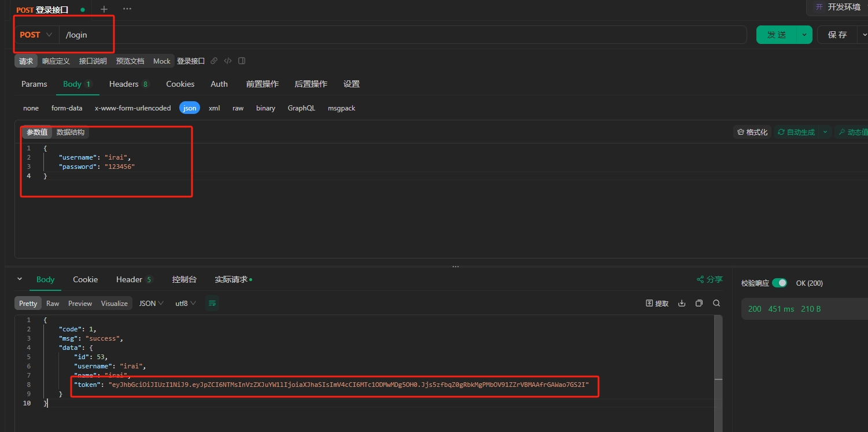
Task: Open the POST method dropdown
Action: pos(36,35)
